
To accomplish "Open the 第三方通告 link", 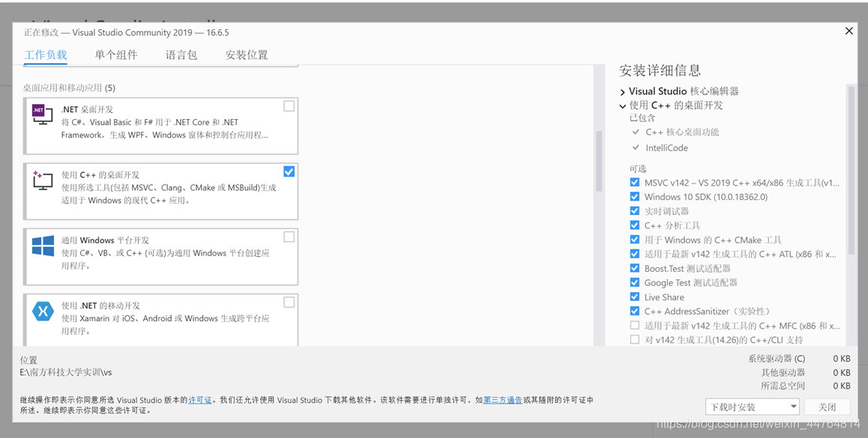I will pyautogui.click(x=503, y=400).
